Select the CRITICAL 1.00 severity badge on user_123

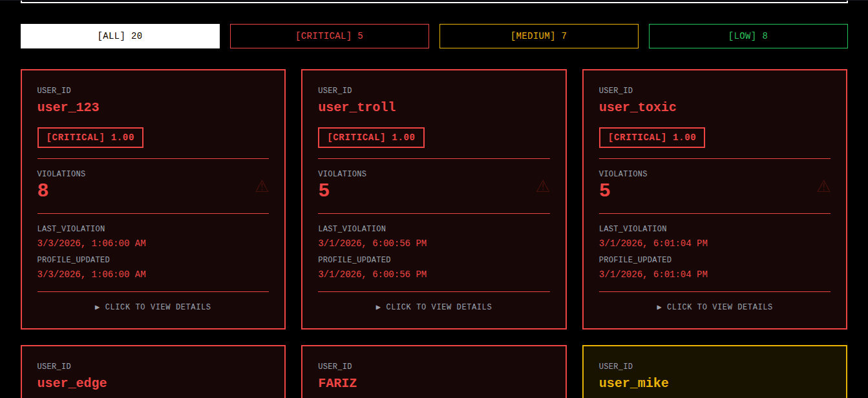pyautogui.click(x=90, y=137)
